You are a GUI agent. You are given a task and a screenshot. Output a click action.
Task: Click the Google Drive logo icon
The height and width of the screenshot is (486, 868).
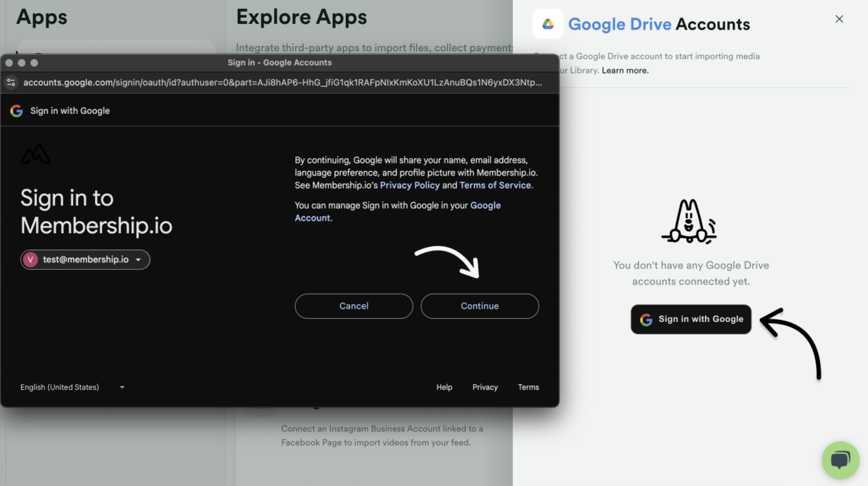[x=548, y=24]
